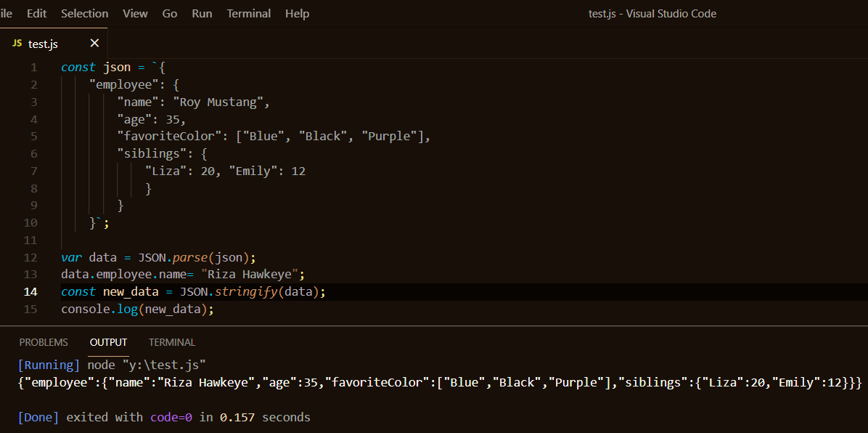Viewport: 868px width, 433px height.
Task: Open the Selection menu
Action: click(x=84, y=13)
